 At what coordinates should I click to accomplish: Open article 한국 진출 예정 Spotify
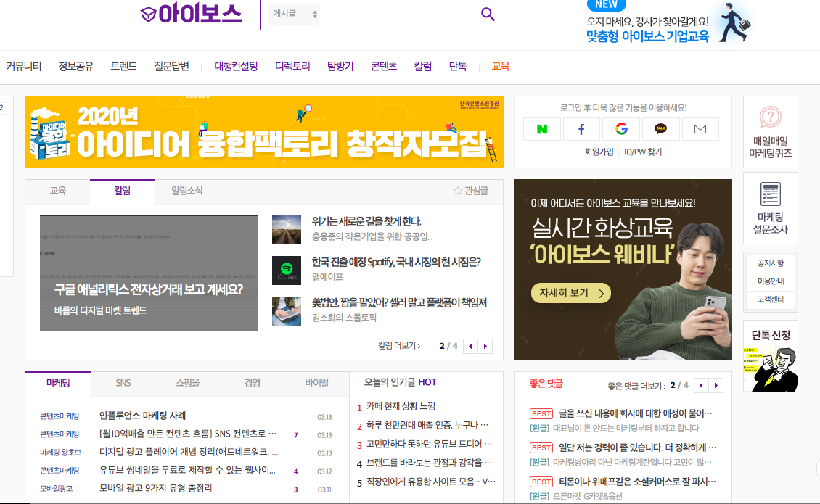click(396, 262)
